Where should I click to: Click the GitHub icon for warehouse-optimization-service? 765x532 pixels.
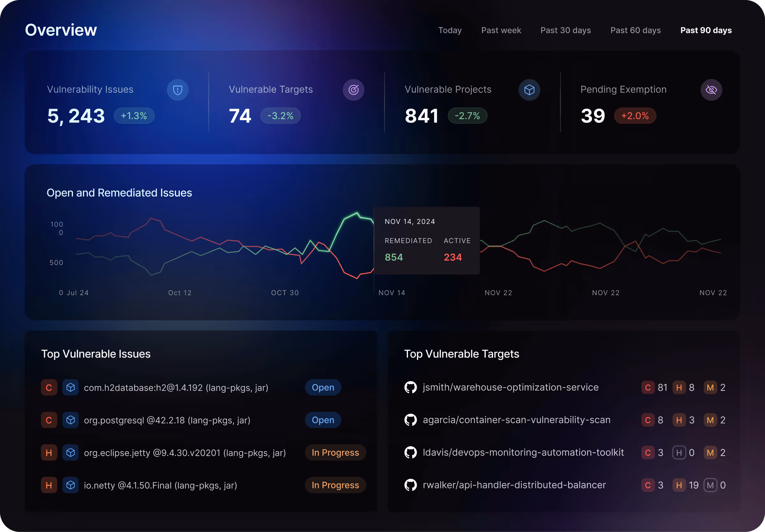click(411, 387)
